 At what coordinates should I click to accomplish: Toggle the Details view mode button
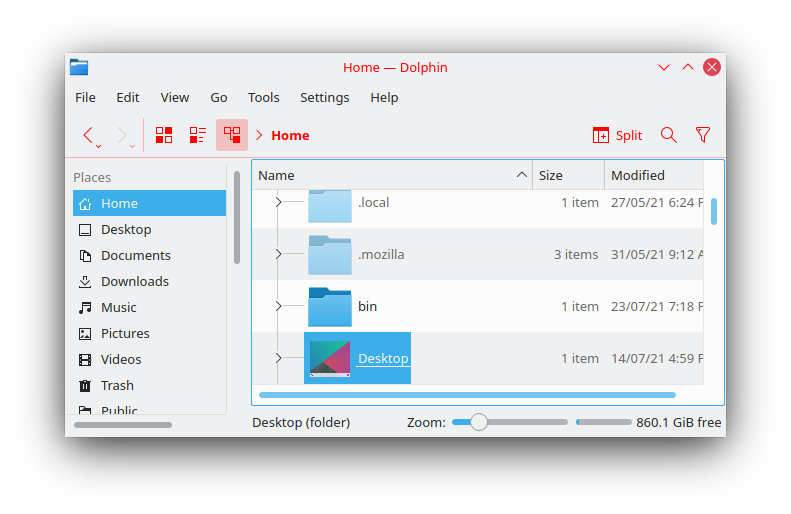[x=232, y=135]
